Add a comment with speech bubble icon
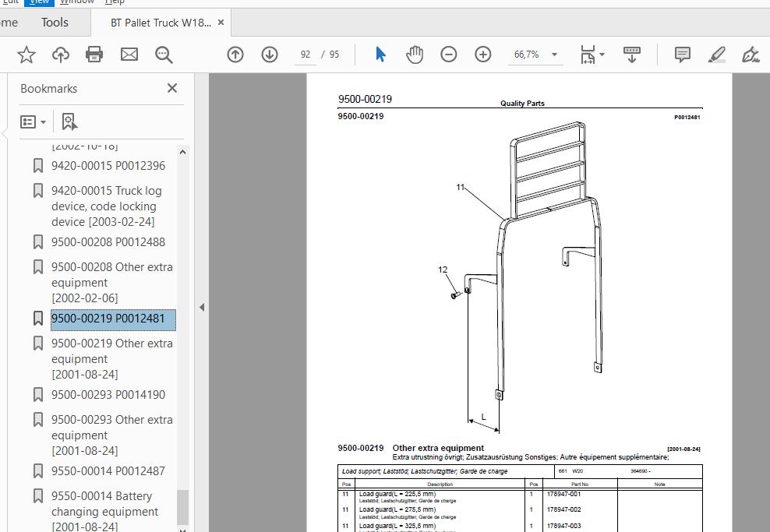 (x=682, y=55)
